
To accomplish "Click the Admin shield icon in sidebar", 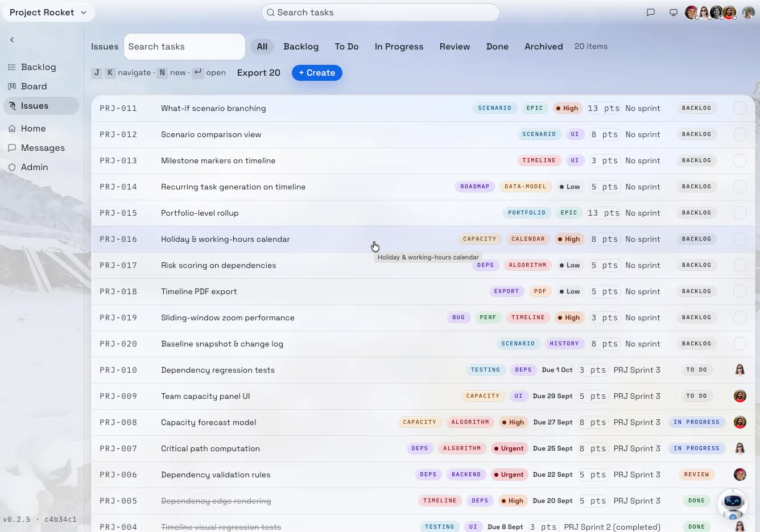I will click(x=12, y=167).
